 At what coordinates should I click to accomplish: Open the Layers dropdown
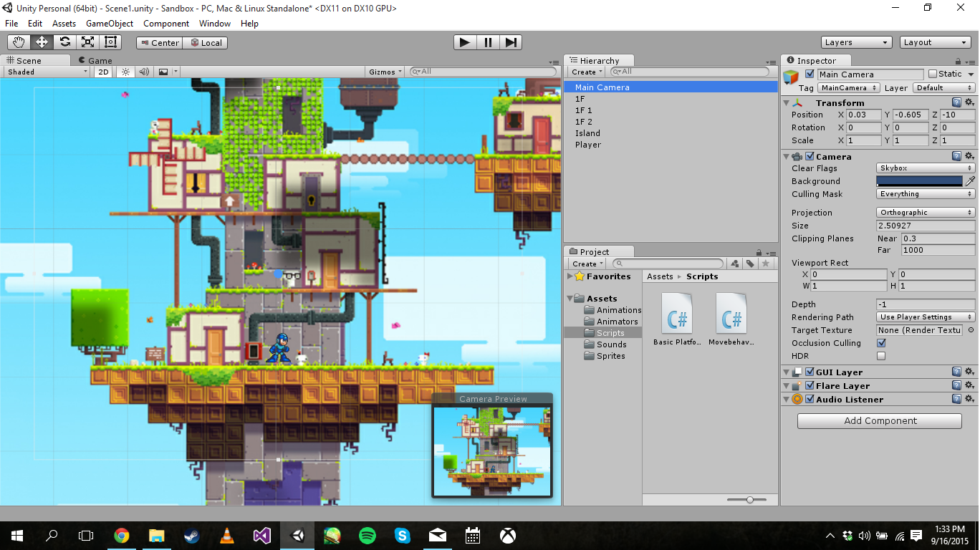click(x=856, y=42)
